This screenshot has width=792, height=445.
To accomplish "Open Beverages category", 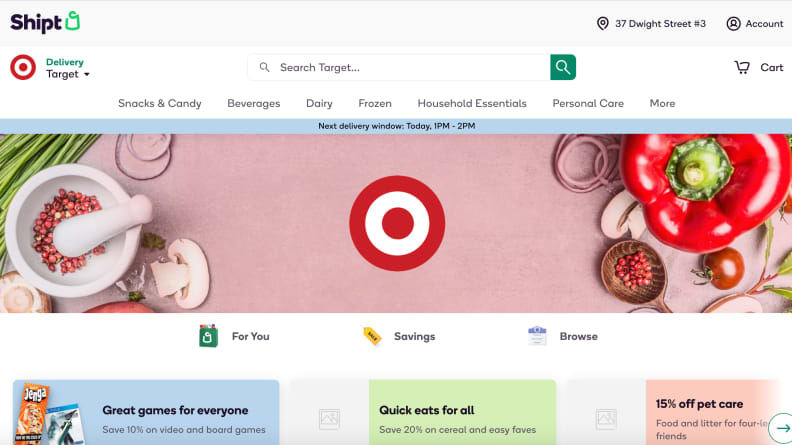I will click(x=254, y=103).
